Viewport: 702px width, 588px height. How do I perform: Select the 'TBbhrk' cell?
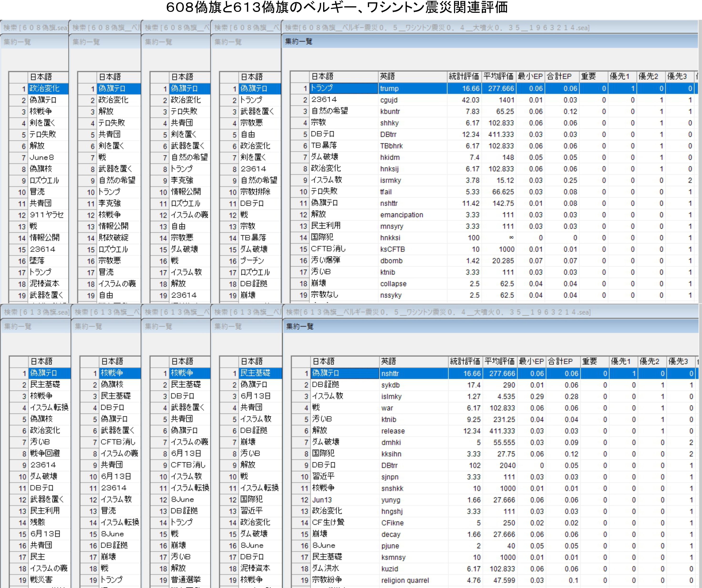413,146
